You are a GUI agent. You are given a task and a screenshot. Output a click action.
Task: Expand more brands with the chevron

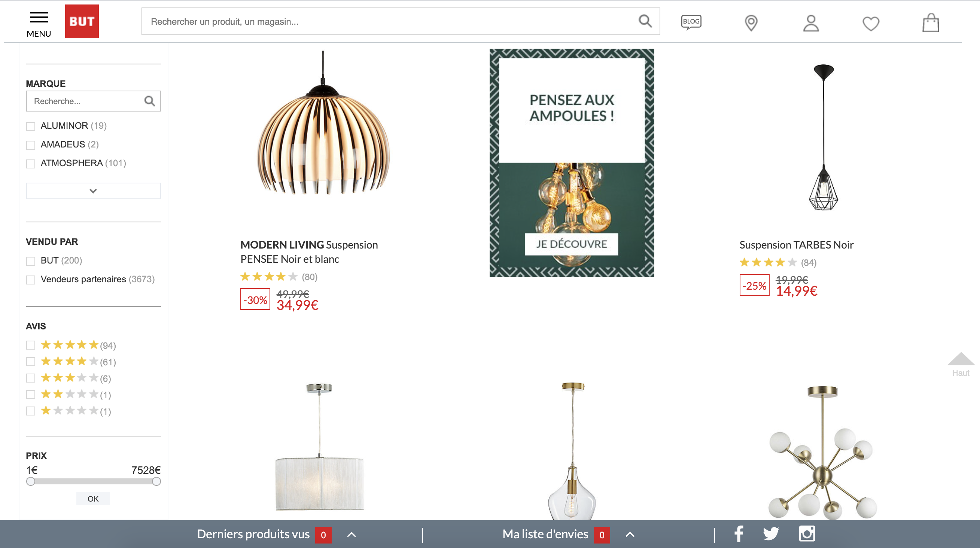[93, 191]
